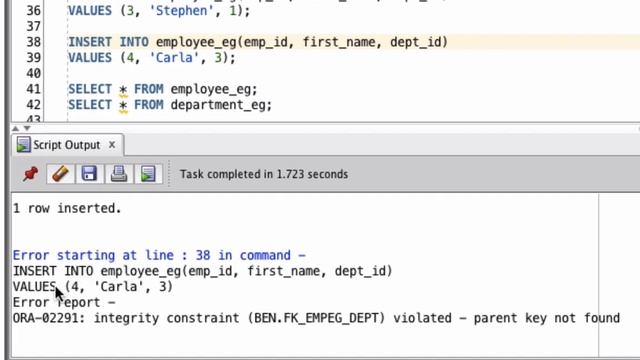Clear output with the eraser icon

[x=60, y=174]
